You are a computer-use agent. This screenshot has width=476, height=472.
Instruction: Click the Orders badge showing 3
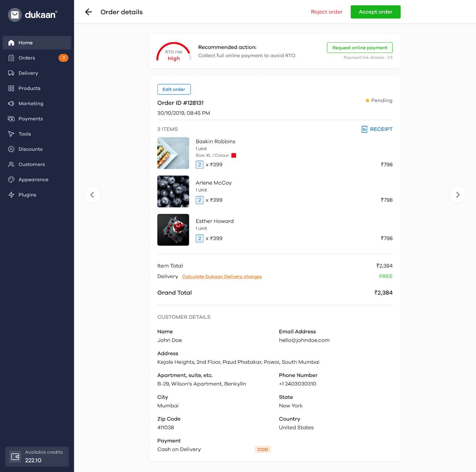(63, 58)
